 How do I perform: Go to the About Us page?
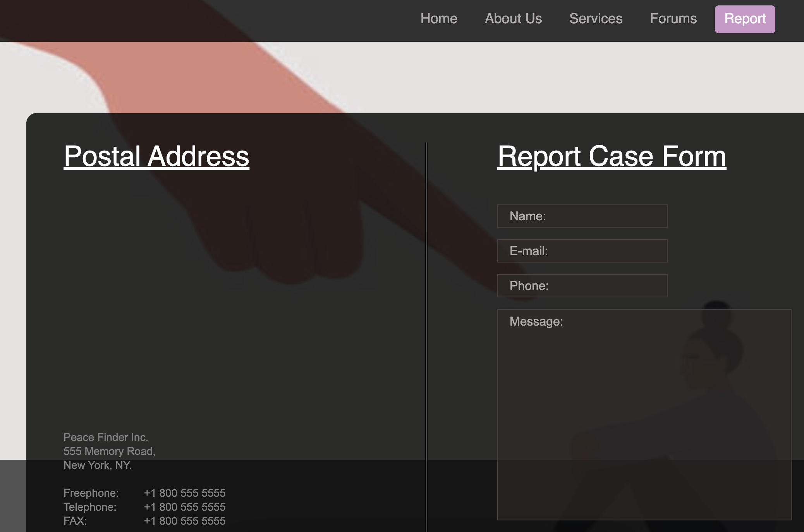[513, 19]
